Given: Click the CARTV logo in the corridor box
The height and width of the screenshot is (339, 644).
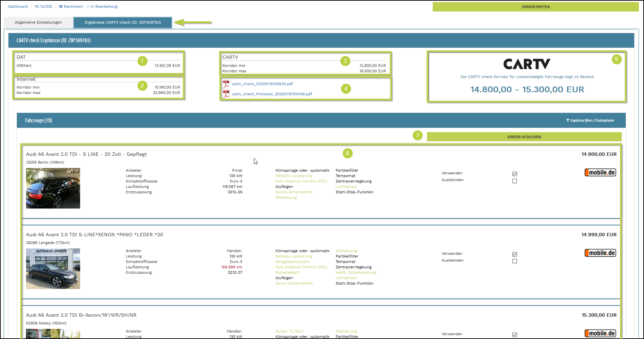Looking at the screenshot, I should click(527, 64).
